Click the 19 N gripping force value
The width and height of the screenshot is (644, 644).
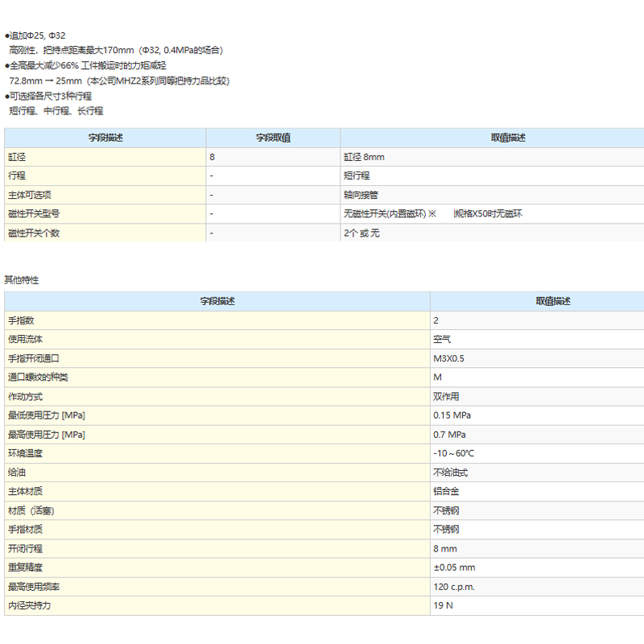tap(444, 605)
